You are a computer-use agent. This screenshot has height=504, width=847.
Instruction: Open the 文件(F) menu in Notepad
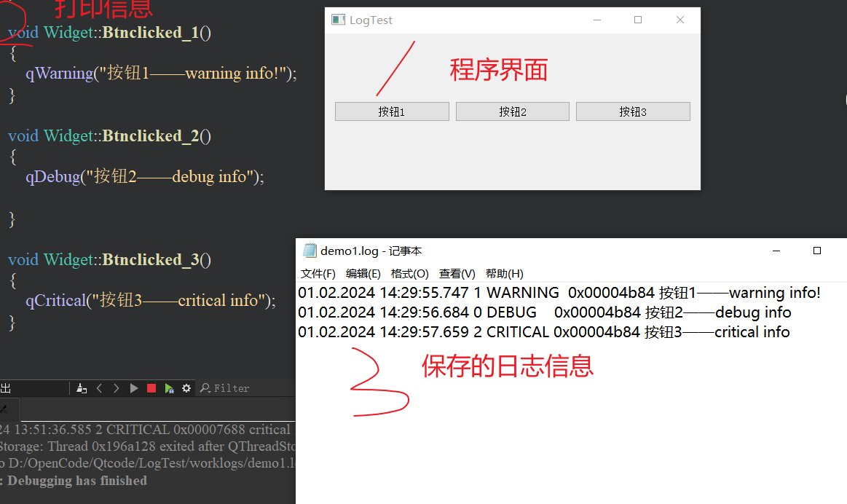pyautogui.click(x=318, y=273)
